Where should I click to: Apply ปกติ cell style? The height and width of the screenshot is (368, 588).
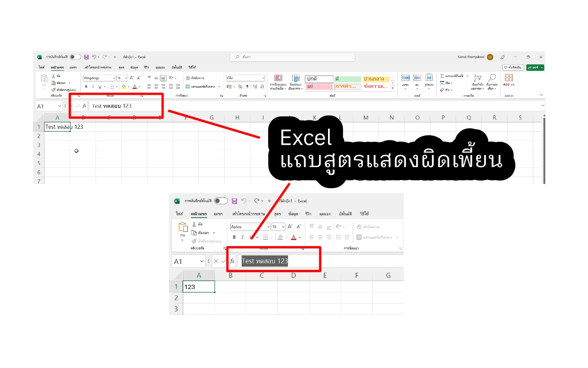click(319, 79)
